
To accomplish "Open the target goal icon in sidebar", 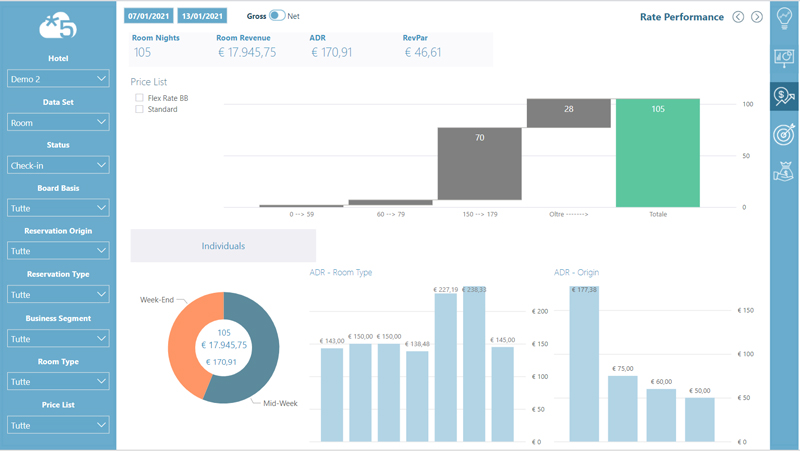I will [x=784, y=134].
